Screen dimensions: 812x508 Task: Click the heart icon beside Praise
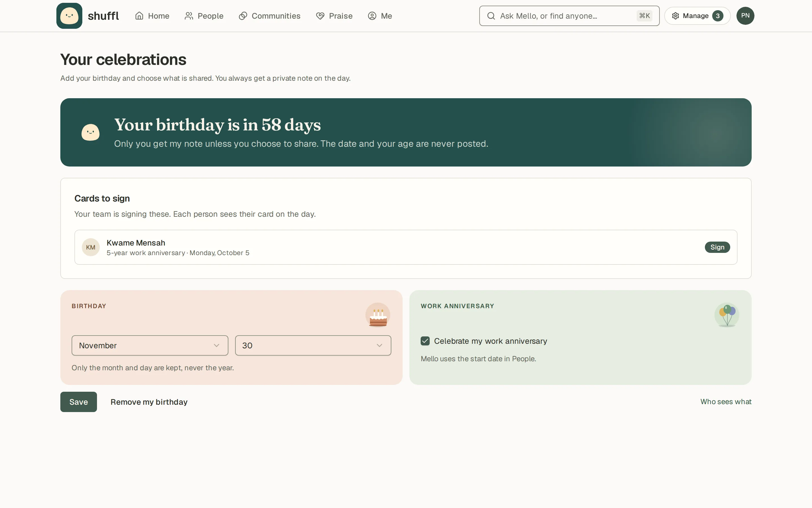321,16
